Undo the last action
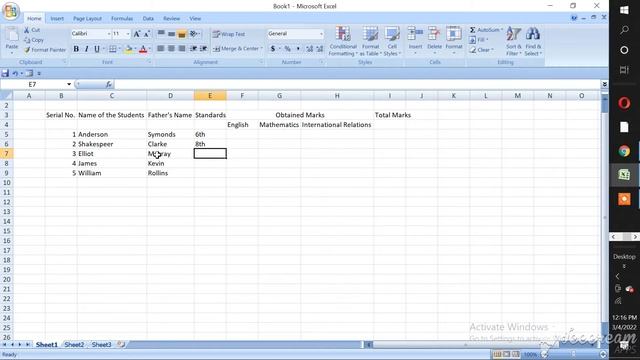The height and width of the screenshot is (360, 640). tap(15, 73)
